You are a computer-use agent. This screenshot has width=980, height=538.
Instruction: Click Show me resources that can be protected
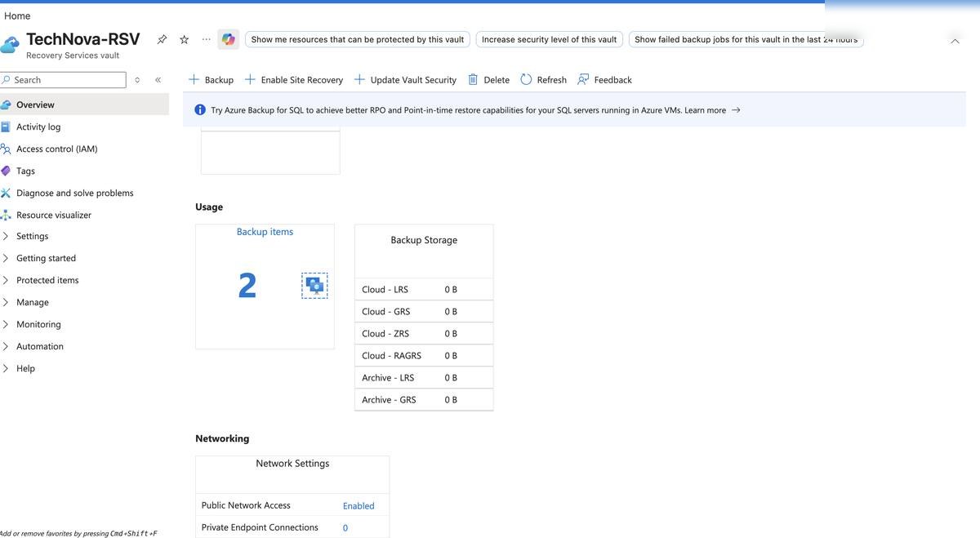tap(358, 39)
